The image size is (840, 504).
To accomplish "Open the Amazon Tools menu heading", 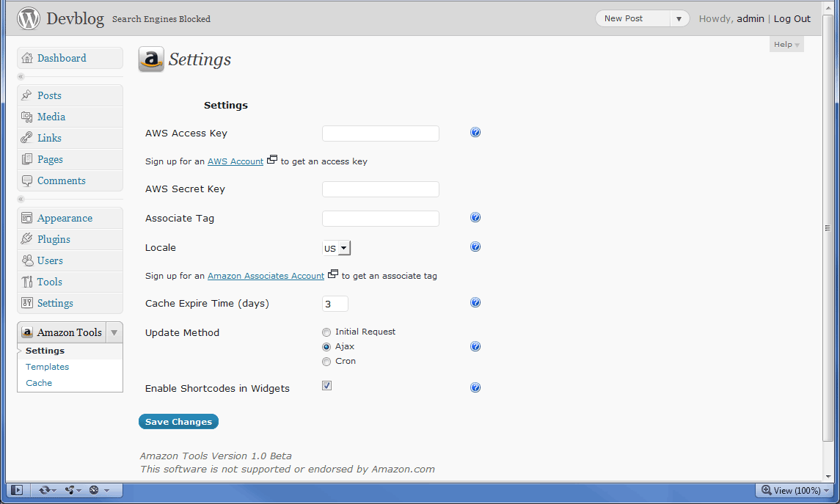I will (69, 332).
